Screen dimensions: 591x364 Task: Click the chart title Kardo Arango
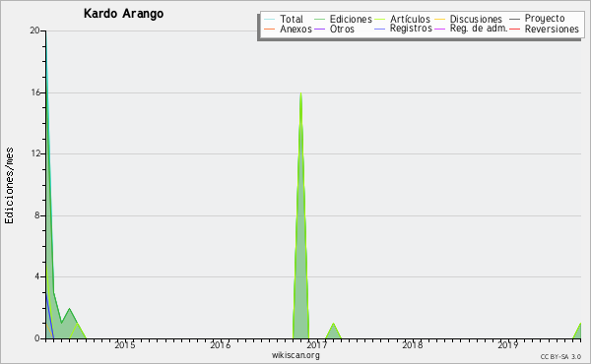coord(124,14)
